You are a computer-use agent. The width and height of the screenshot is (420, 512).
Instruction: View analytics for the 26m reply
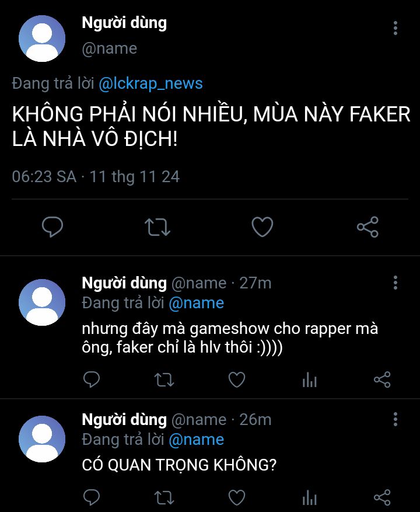tap(309, 498)
